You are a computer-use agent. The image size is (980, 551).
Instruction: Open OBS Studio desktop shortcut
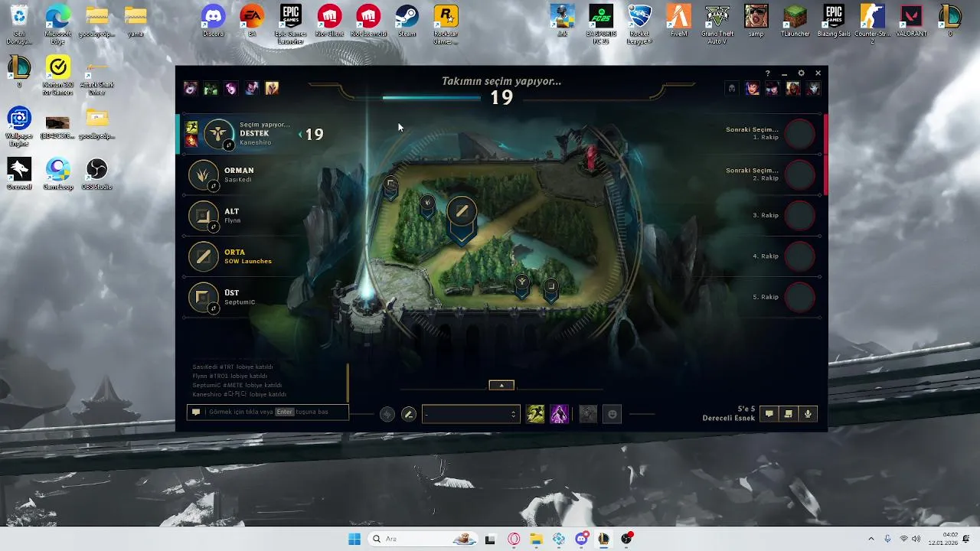coord(96,174)
